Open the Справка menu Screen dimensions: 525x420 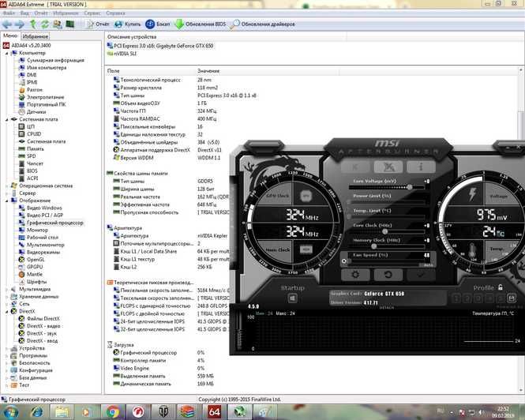115,13
